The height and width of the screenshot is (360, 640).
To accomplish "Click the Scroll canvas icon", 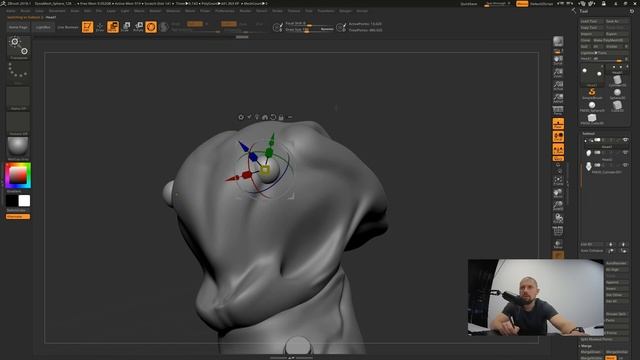I will point(558,61).
